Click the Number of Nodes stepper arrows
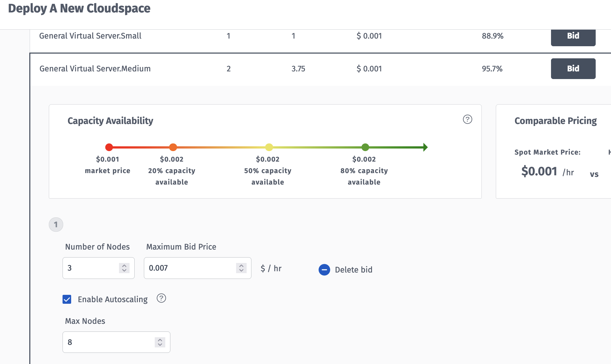Screen dimensions: 611x364 click(124, 268)
